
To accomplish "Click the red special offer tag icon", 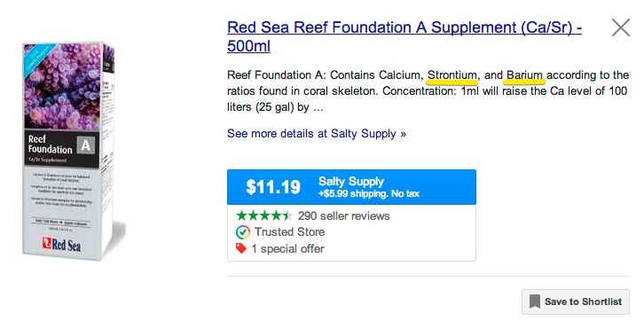I will point(241,248).
